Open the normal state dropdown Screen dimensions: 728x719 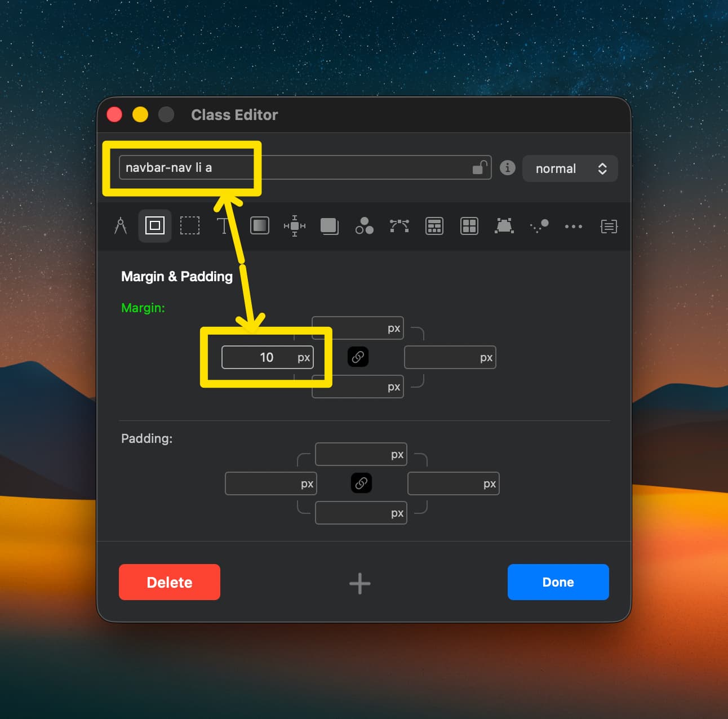[x=570, y=169]
